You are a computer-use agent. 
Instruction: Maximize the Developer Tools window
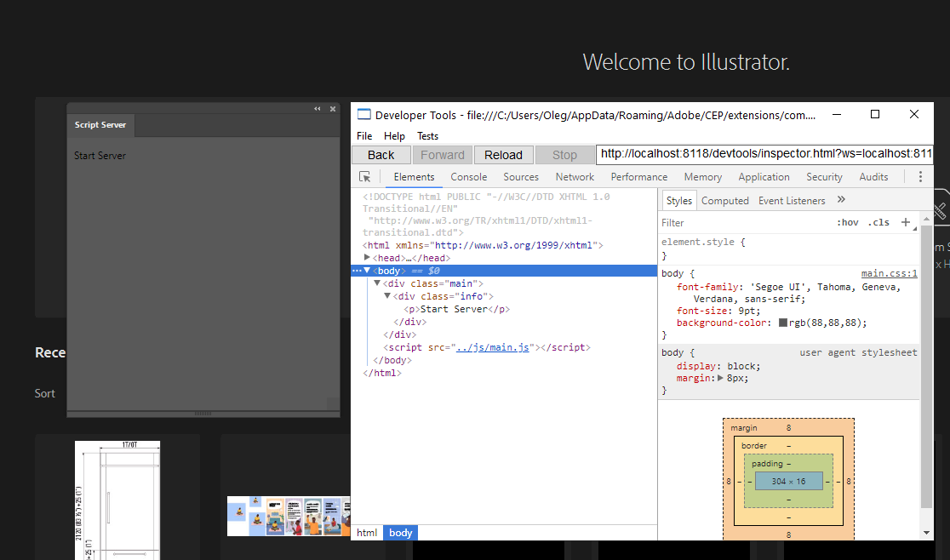[x=875, y=114]
